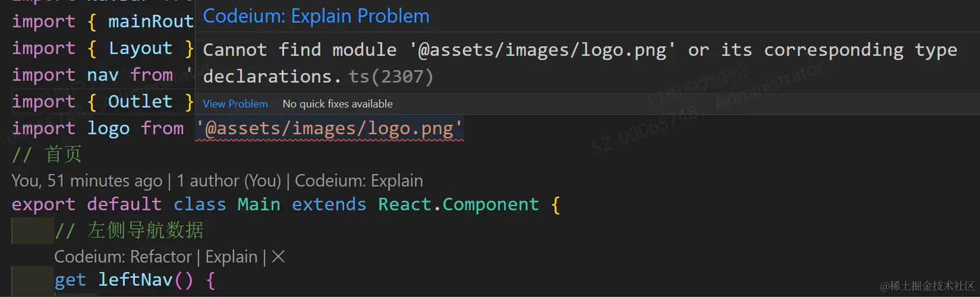Click the // 左侧导航数据 comment

(x=129, y=230)
